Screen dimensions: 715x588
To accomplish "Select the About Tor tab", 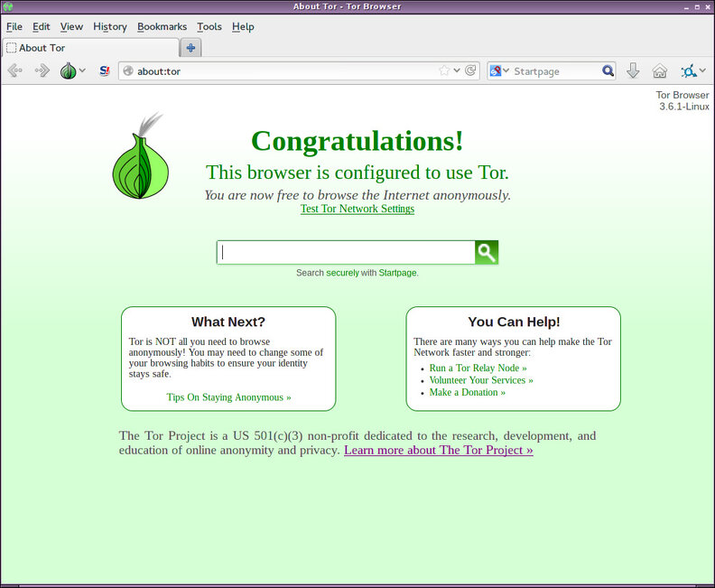I will tap(90, 48).
